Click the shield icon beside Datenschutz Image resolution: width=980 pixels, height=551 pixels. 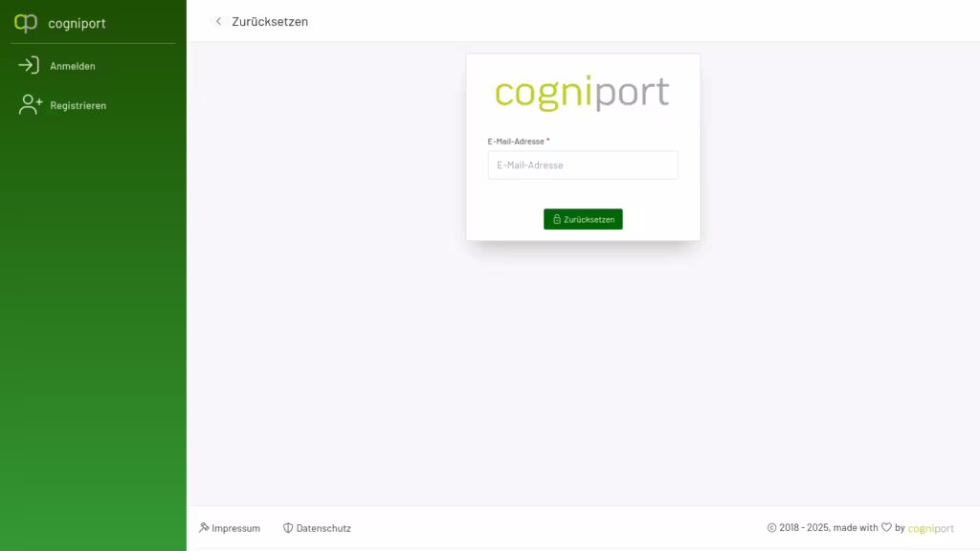(x=288, y=528)
